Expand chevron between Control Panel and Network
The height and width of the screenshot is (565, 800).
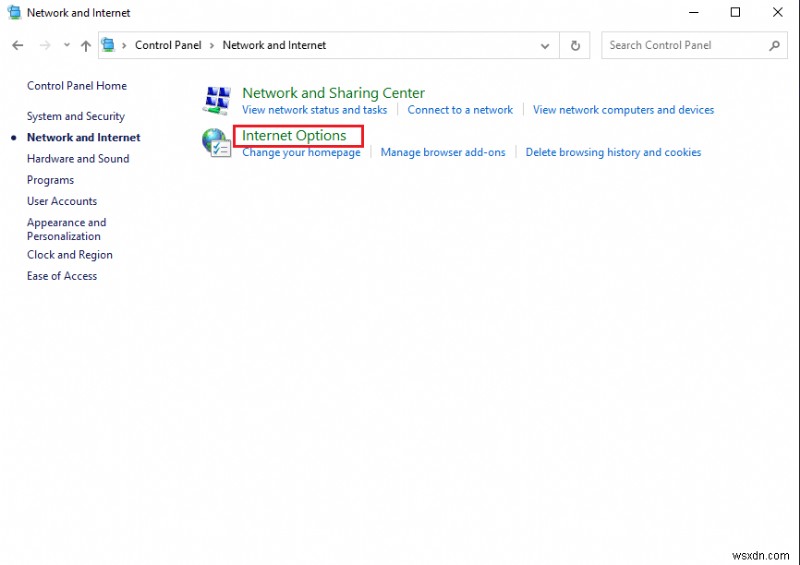tap(212, 45)
